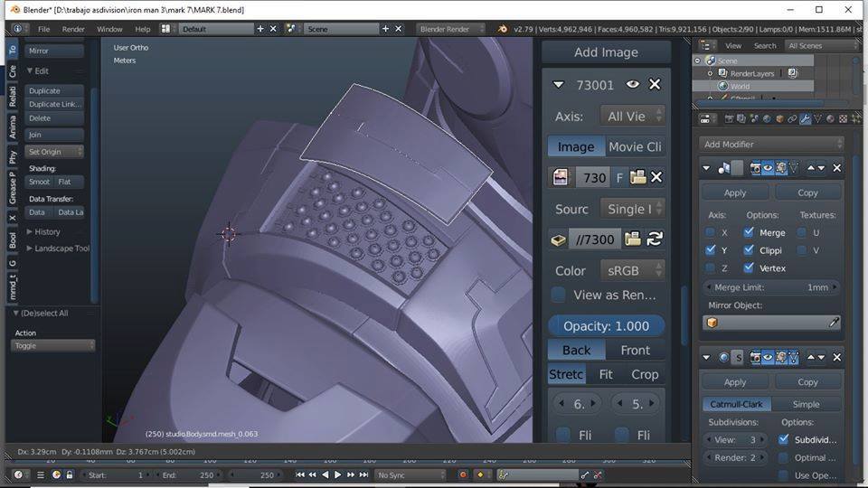868x488 pixels.
Task: Click the Join button
Action: coord(54,135)
